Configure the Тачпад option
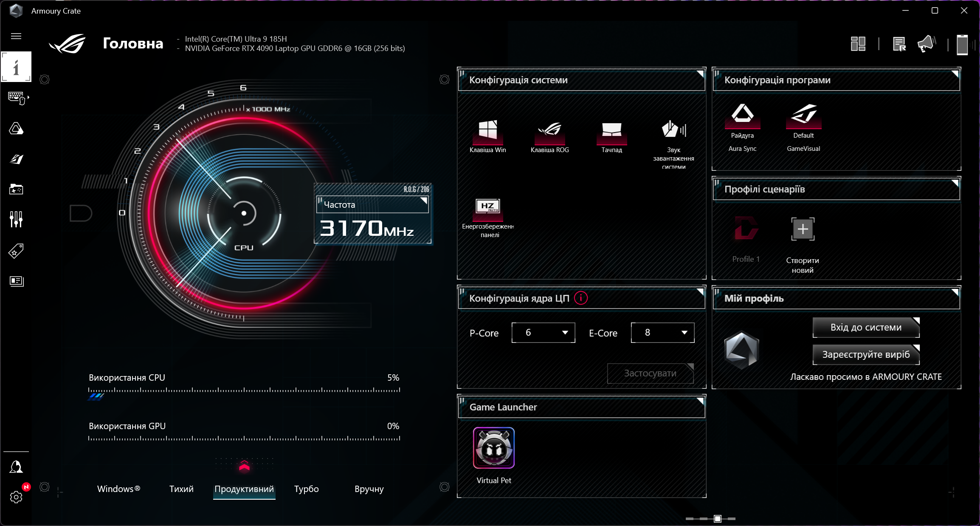Image resolution: width=980 pixels, height=526 pixels. tap(611, 134)
